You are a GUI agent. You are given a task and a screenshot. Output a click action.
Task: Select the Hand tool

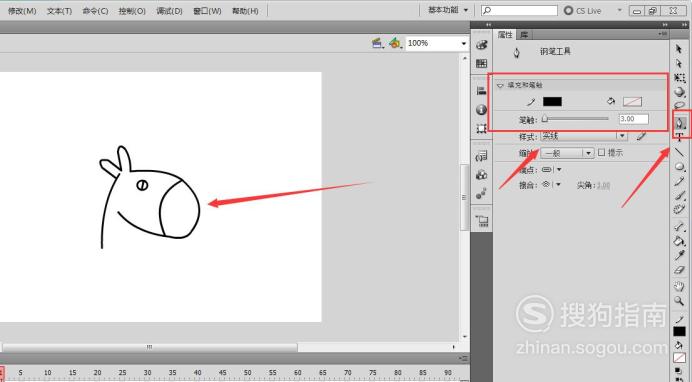point(679,286)
